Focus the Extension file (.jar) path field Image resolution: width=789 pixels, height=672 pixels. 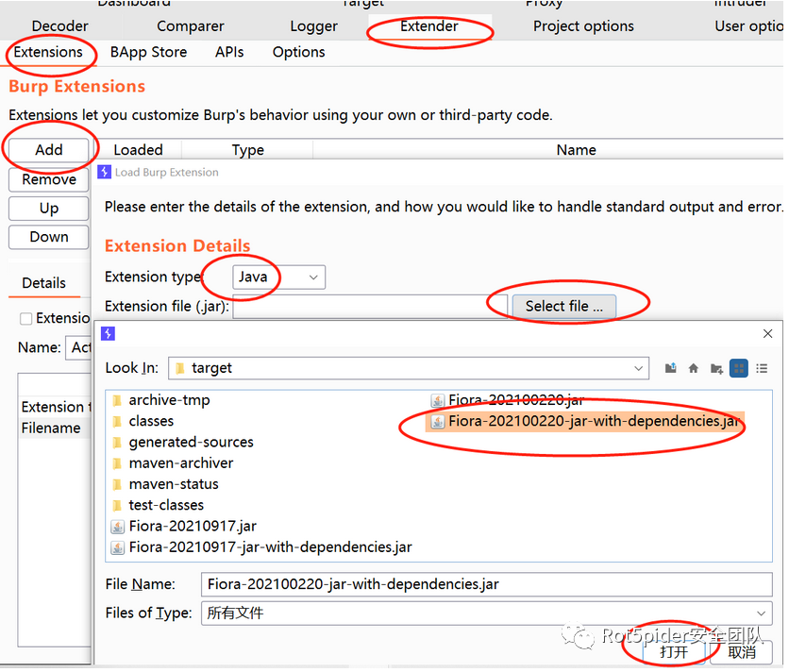click(370, 307)
